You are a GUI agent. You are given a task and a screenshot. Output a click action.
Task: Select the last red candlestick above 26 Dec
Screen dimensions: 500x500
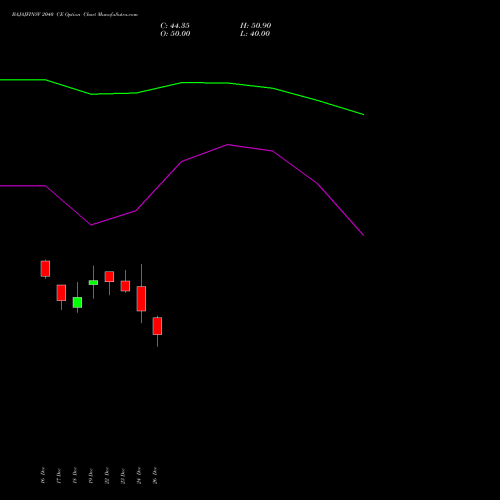click(157, 326)
